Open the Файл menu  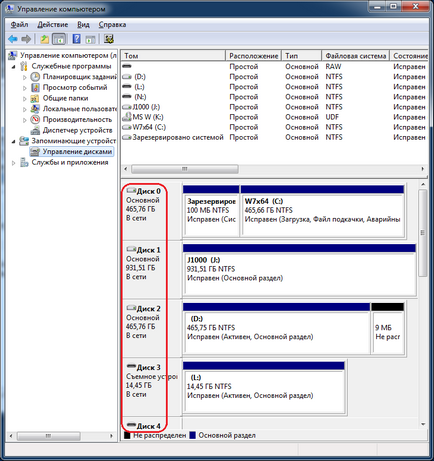(x=19, y=25)
